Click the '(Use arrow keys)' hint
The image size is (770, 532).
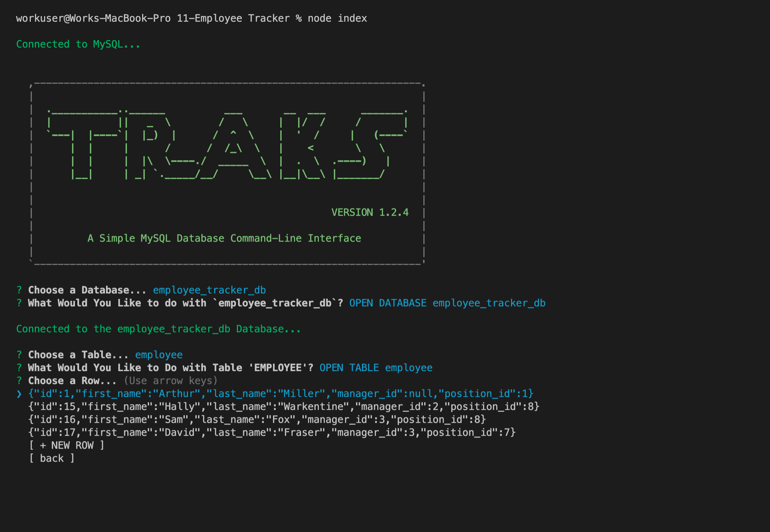coord(171,381)
